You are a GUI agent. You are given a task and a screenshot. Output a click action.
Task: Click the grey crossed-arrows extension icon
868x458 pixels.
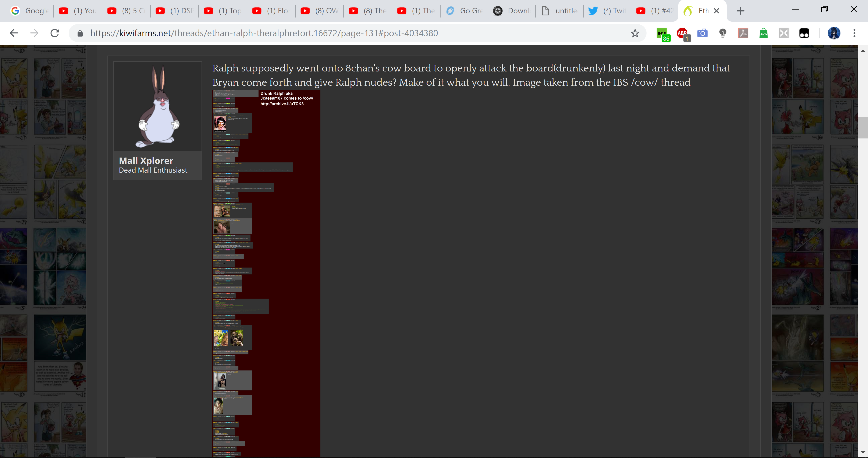(x=784, y=33)
